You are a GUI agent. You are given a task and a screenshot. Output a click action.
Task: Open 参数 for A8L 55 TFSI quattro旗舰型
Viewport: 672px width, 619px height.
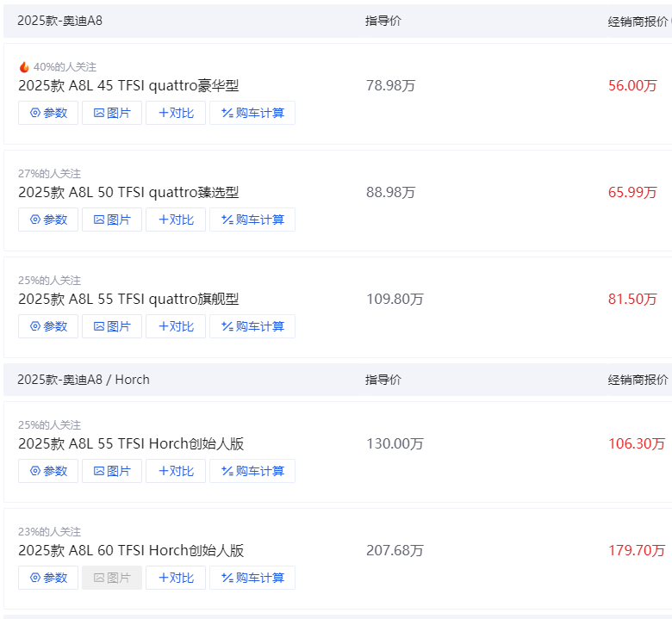coord(48,326)
